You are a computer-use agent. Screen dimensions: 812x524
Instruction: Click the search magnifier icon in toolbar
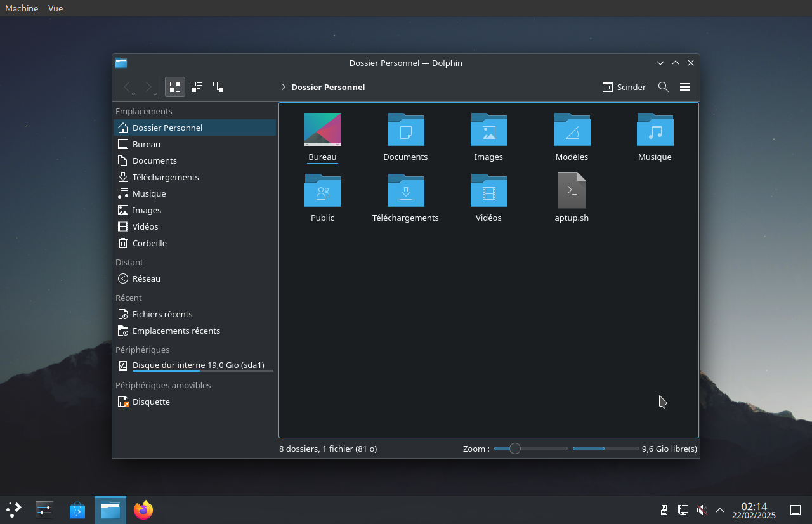click(663, 87)
